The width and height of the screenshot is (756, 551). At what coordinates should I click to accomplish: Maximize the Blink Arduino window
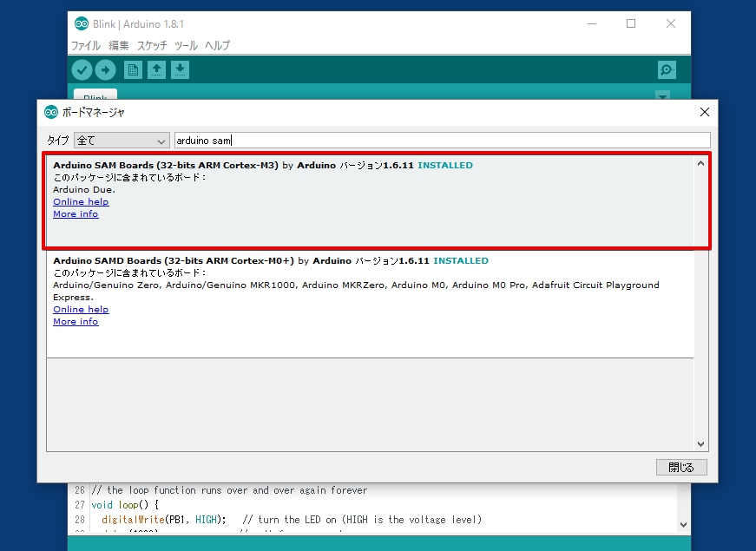[x=631, y=23]
